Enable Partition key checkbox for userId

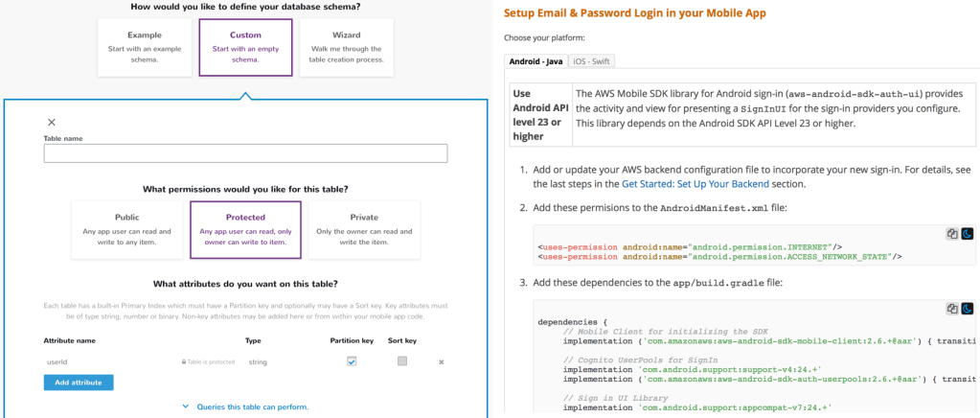[352, 361]
